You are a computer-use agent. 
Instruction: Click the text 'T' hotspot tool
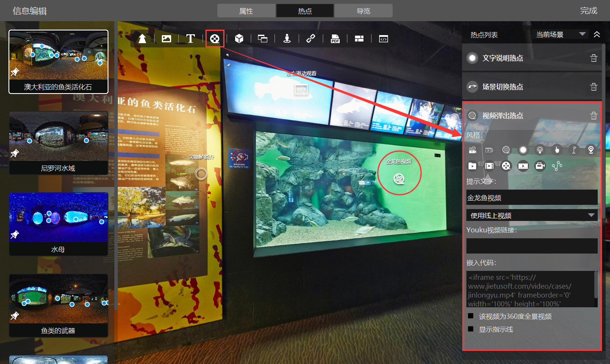pyautogui.click(x=191, y=39)
